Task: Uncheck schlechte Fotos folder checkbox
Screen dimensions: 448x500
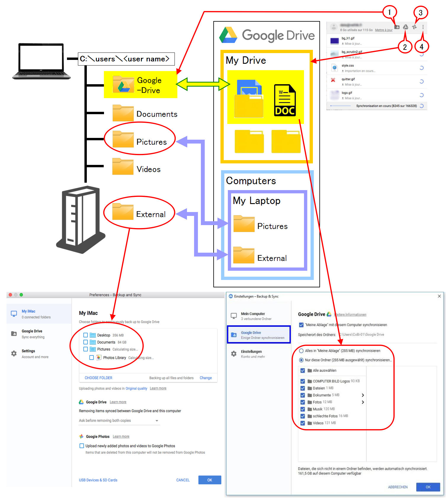Action: (x=303, y=416)
